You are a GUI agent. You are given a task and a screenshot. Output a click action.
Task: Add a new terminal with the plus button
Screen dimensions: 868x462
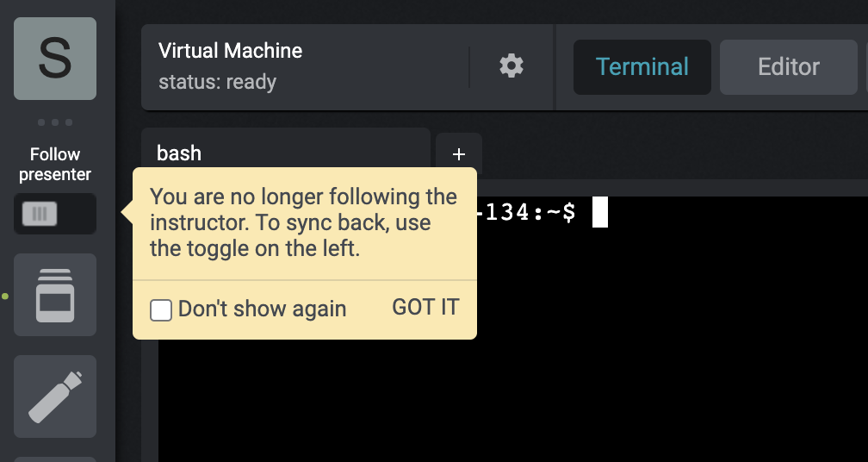458,154
